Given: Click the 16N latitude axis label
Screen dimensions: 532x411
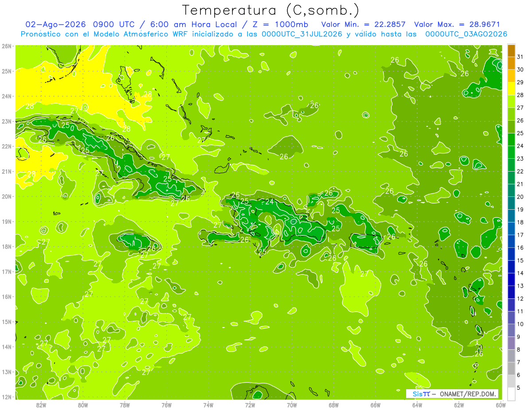Looking at the screenshot, I should click(x=6, y=297).
